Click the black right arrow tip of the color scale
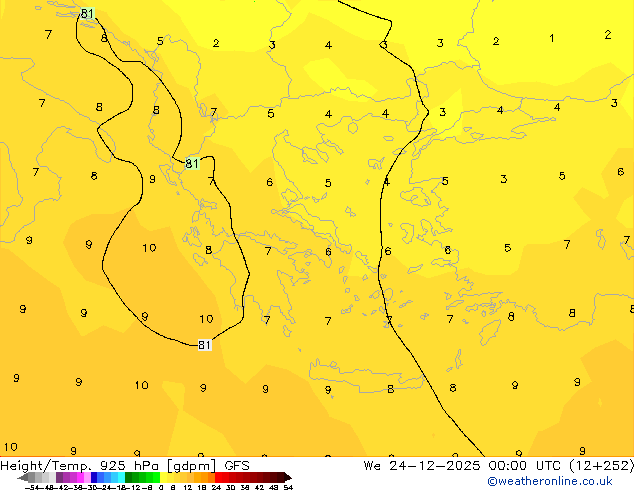634x490 pixels. pyautogui.click(x=288, y=477)
